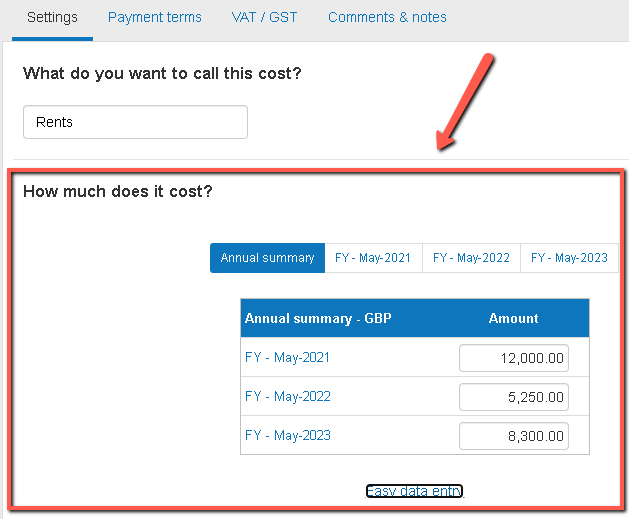
Task: Edit the 8,300.00 amount field
Action: pos(514,436)
